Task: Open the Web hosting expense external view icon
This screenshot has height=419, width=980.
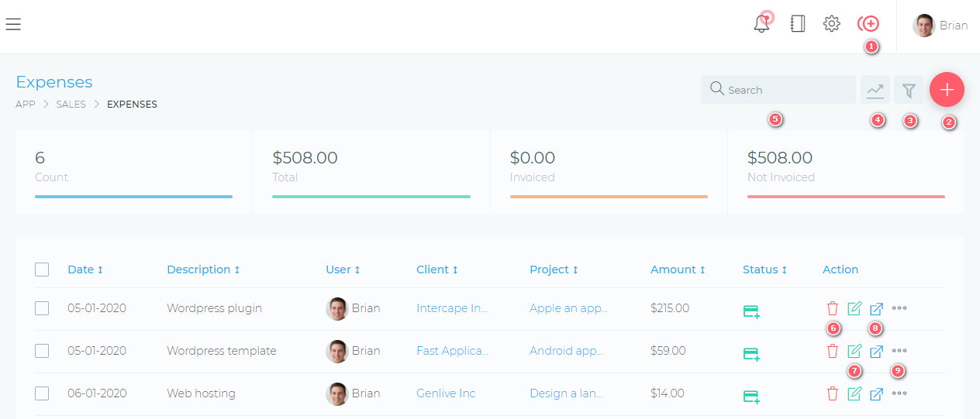Action: 876,393
